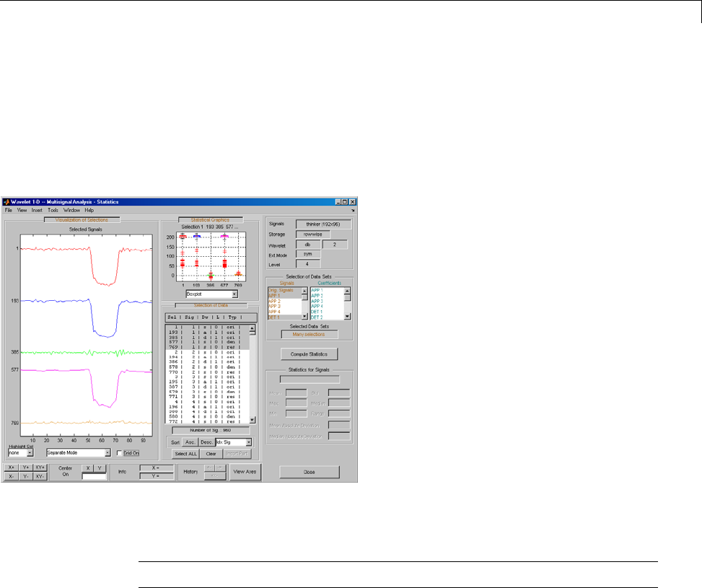This screenshot has width=702, height=588.
Task: Click the Sort button
Action: click(175, 442)
